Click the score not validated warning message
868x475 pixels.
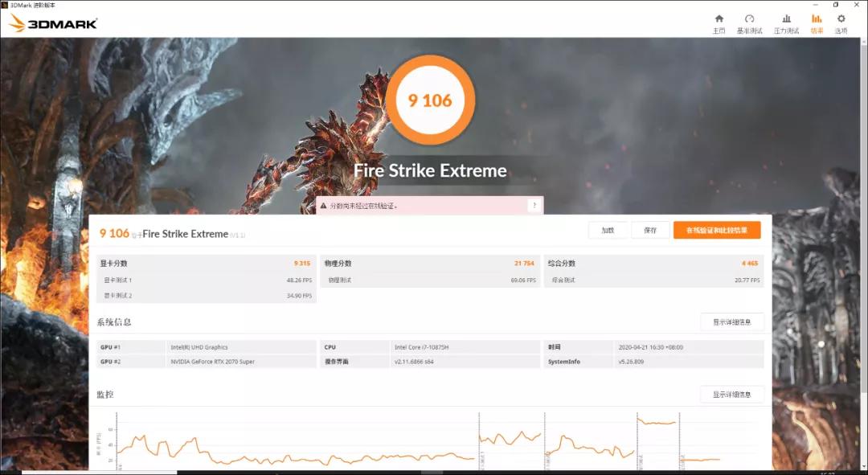click(x=364, y=206)
